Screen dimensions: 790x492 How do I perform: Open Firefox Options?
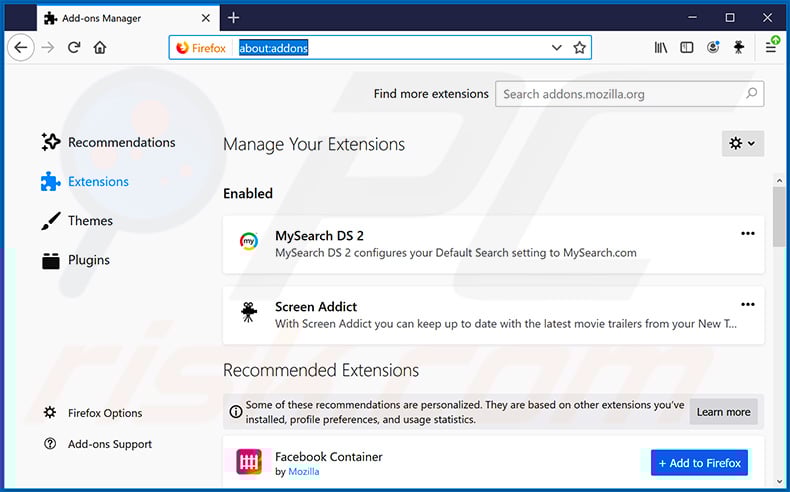click(x=93, y=413)
